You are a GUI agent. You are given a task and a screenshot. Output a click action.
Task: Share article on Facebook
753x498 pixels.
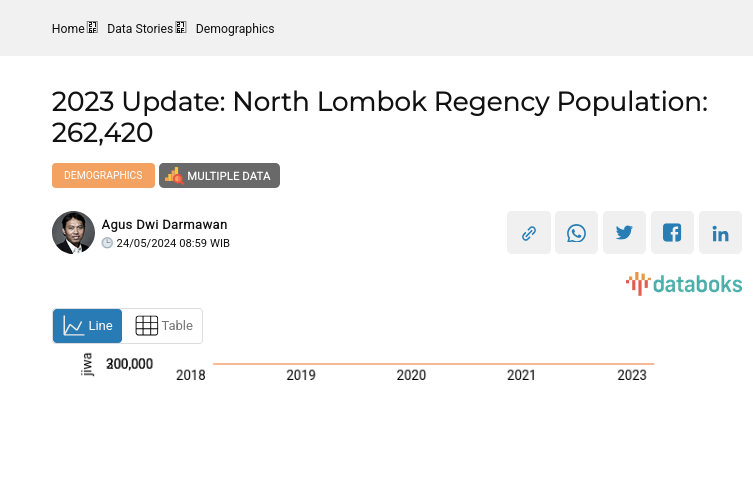click(672, 233)
